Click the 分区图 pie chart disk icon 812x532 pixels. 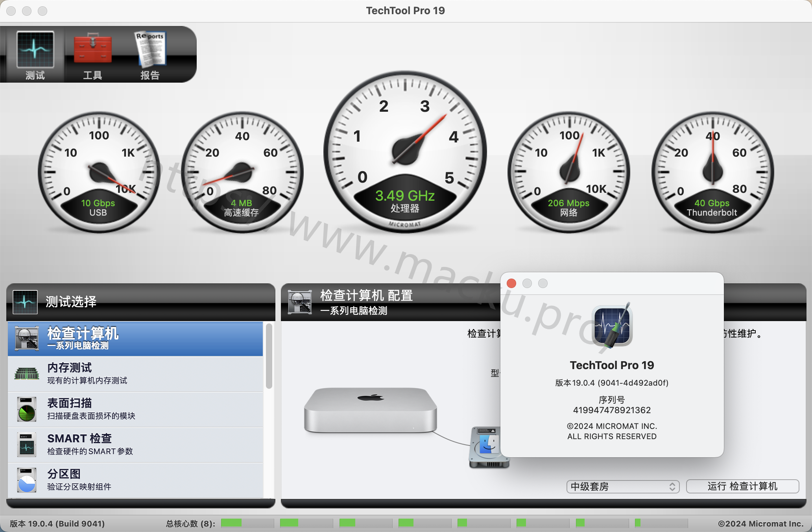click(27, 480)
